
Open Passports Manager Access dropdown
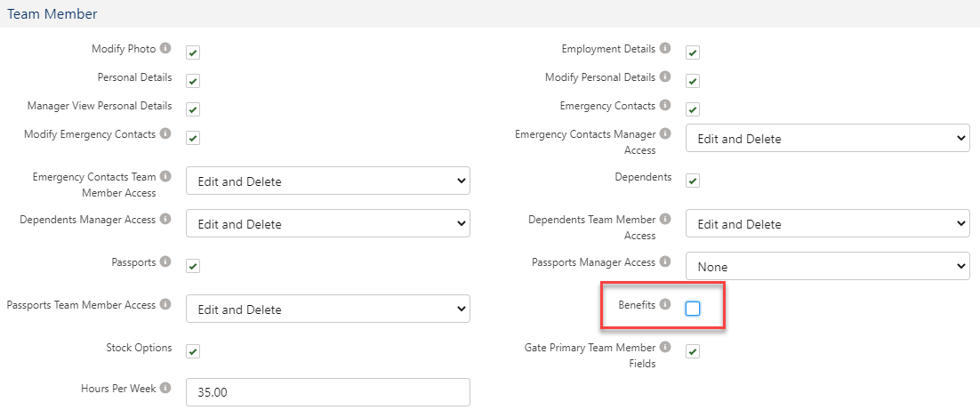pos(827,267)
